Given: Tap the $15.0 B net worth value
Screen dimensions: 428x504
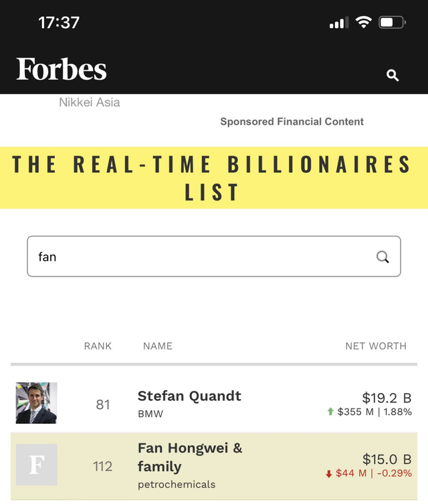Looking at the screenshot, I should pos(387,459).
